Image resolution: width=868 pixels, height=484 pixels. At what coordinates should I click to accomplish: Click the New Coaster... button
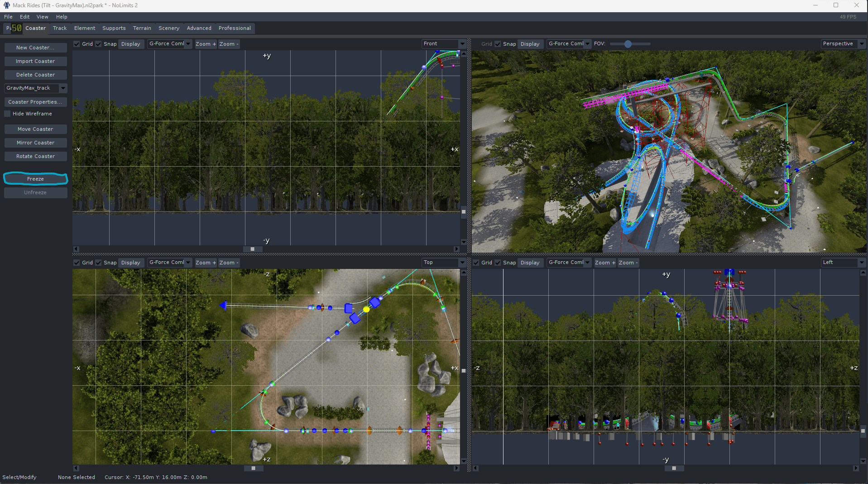coord(35,48)
